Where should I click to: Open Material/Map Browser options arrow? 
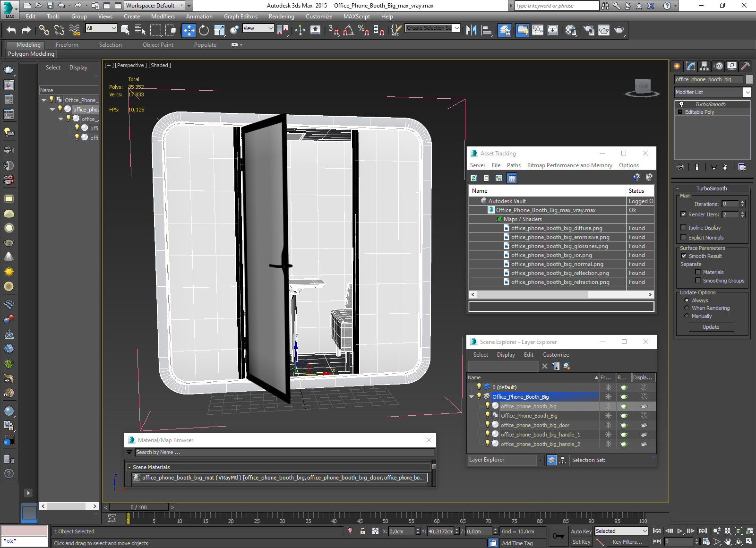(129, 452)
